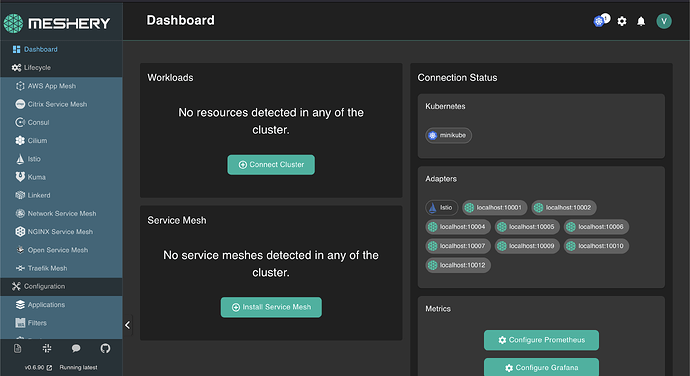Show notifications bell
This screenshot has height=376, width=690.
641,21
